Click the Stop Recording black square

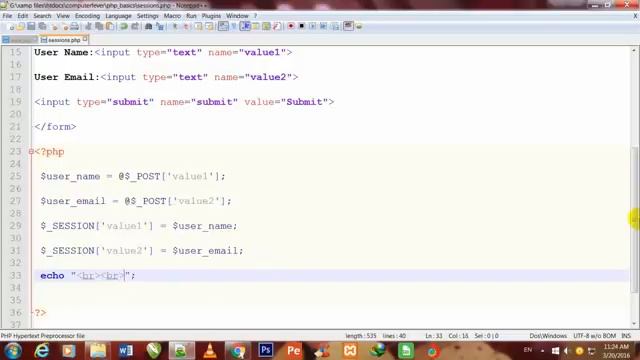(302, 26)
